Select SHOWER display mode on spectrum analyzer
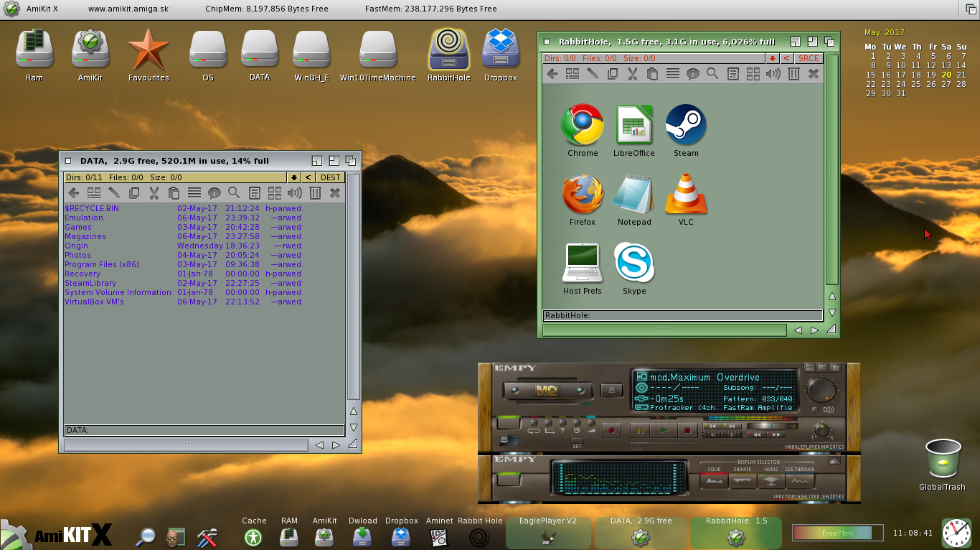The image size is (980, 550). point(743,481)
